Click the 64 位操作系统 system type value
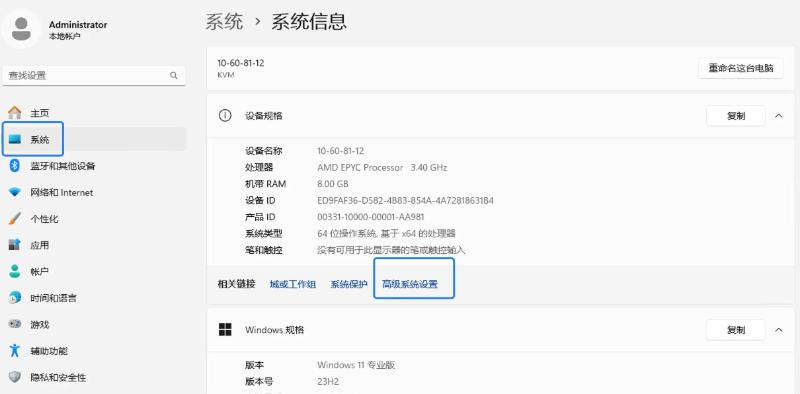The image size is (800, 394). (x=386, y=234)
